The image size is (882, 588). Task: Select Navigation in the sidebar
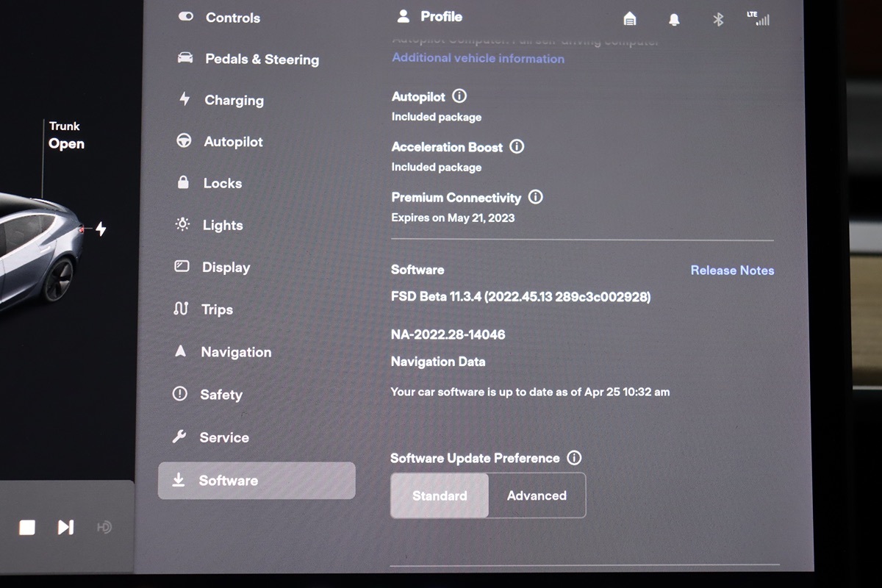(x=235, y=352)
